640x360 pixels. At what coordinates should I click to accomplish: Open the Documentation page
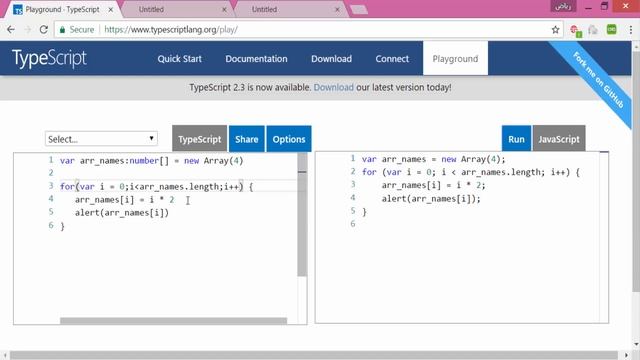pyautogui.click(x=256, y=59)
